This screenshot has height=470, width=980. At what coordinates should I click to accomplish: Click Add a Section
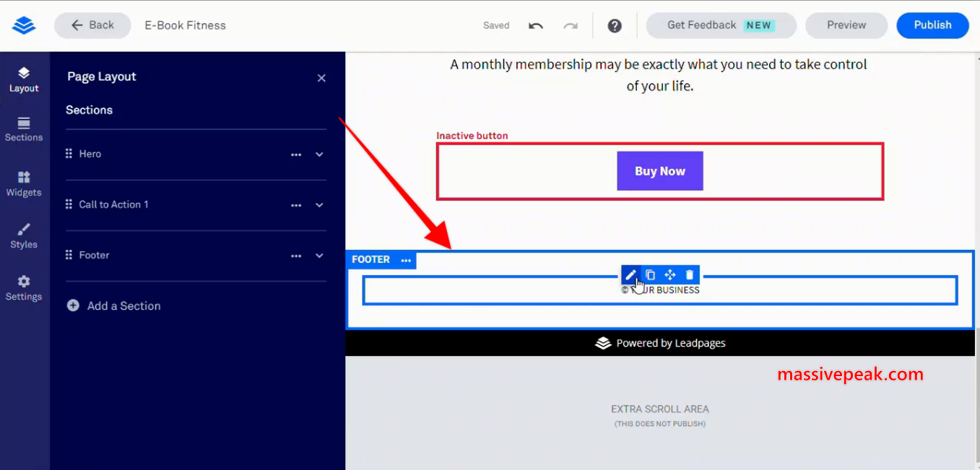(x=113, y=305)
